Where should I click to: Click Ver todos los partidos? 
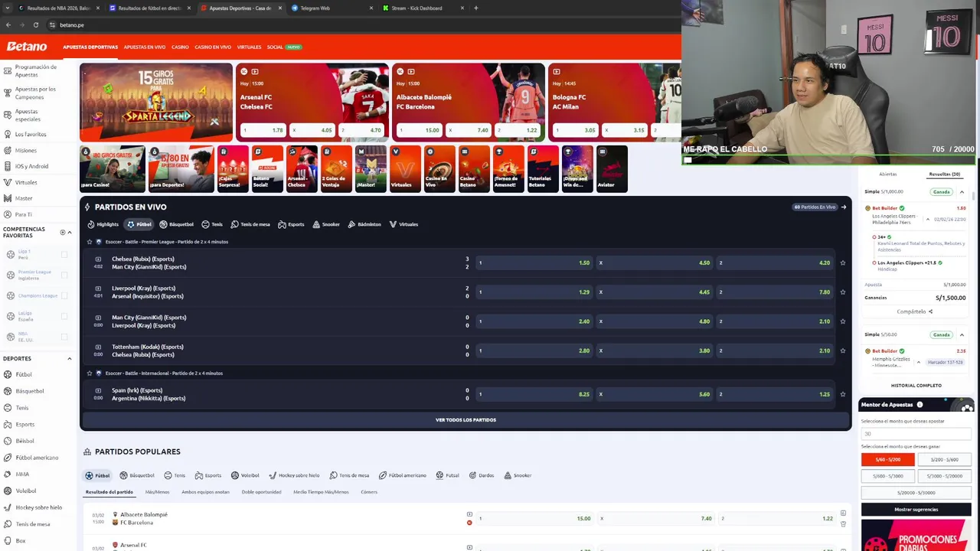[x=465, y=420]
